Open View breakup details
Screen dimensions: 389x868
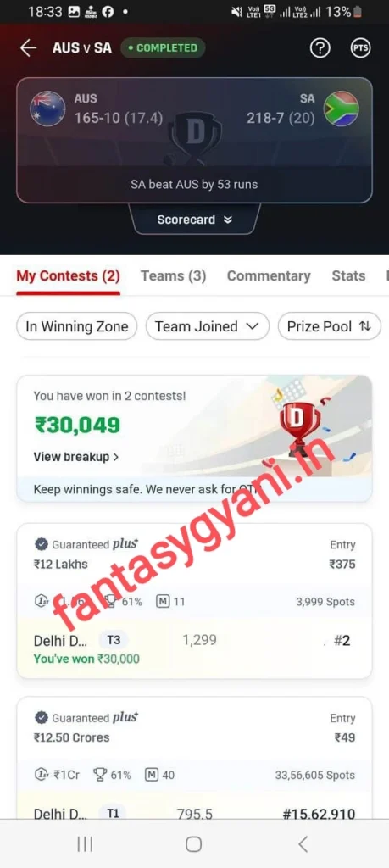[75, 457]
